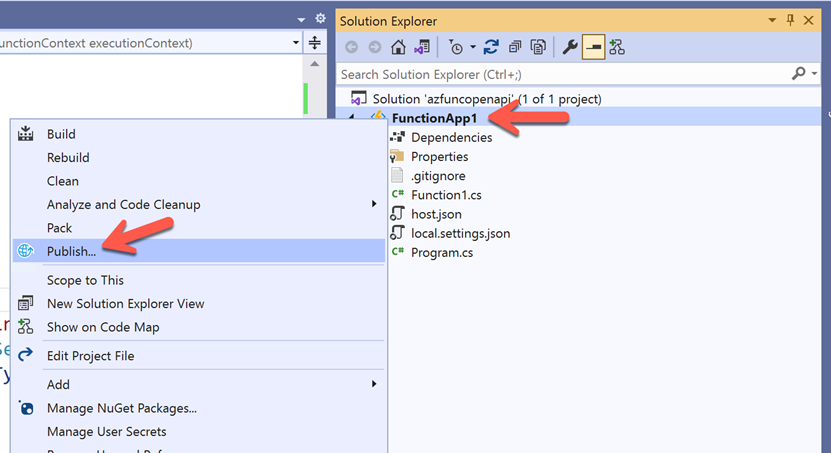The width and height of the screenshot is (831, 453).
Task: Select the Program.cs file
Action: coord(442,252)
